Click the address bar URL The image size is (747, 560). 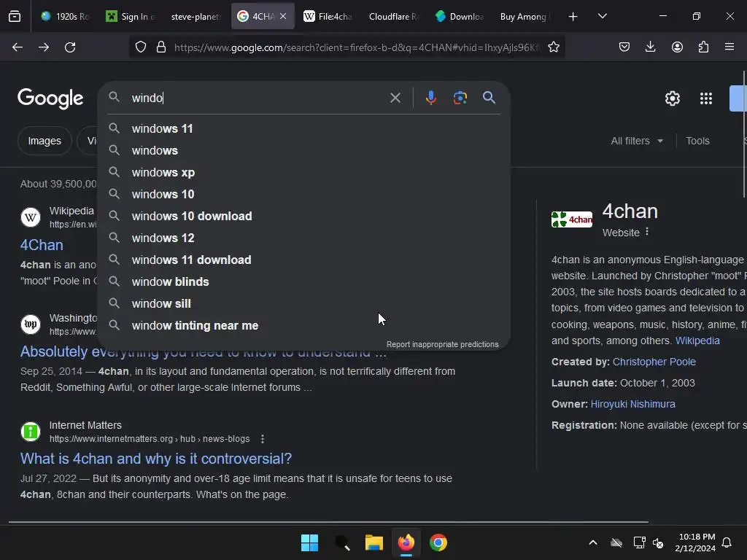coord(357,47)
